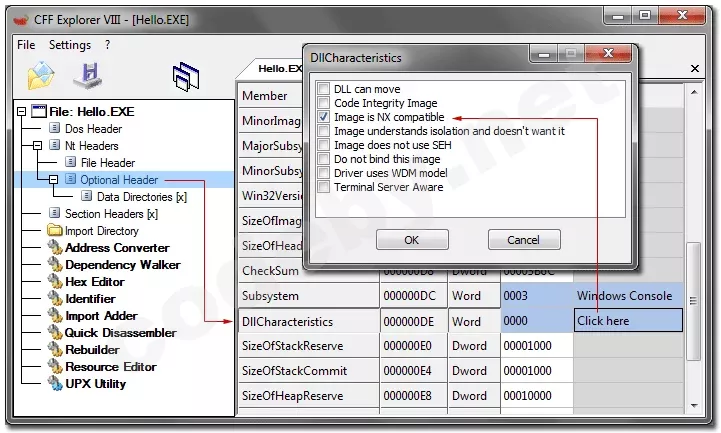
Task: Click the Save disk toolbar icon
Action: click(88, 75)
